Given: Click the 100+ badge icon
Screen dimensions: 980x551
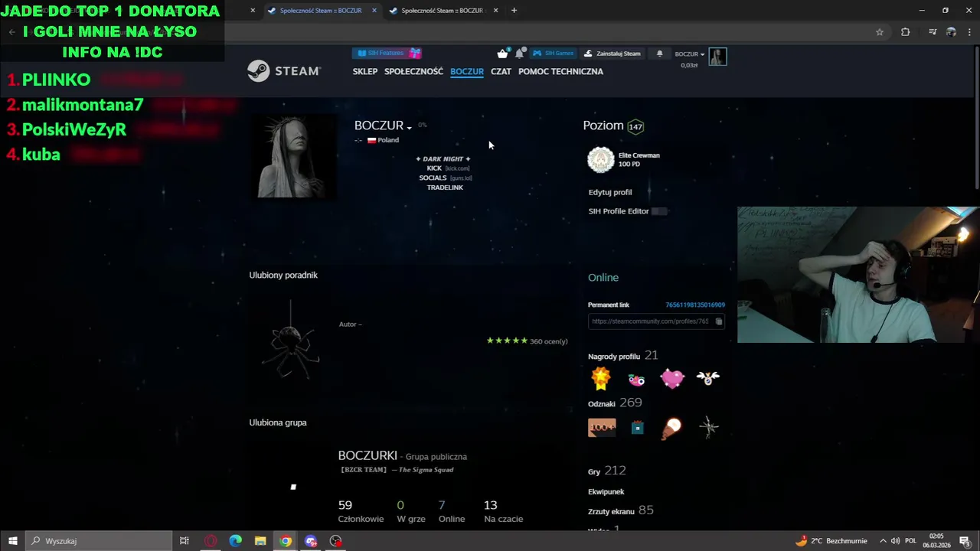Looking at the screenshot, I should click(602, 428).
